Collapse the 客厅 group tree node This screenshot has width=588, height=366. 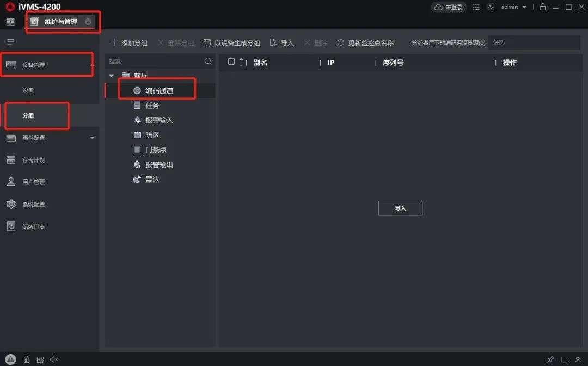pos(112,76)
